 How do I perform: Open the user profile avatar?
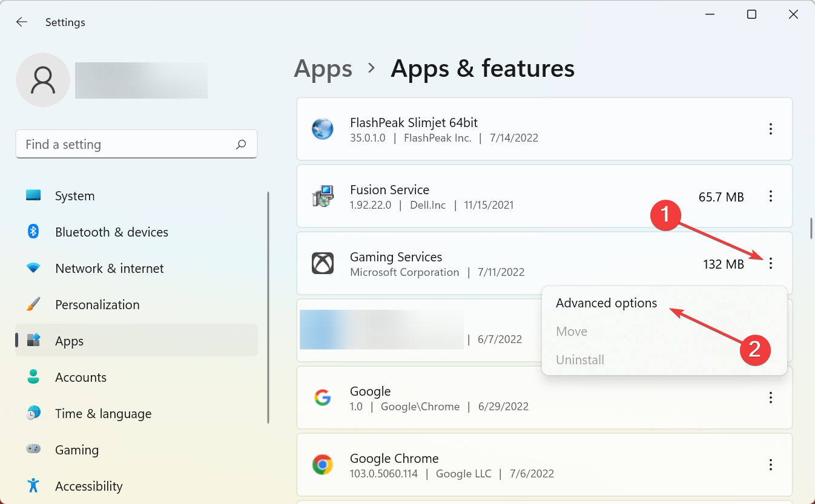click(43, 80)
